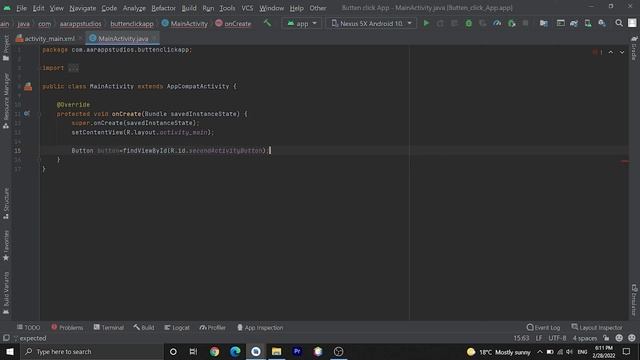Screen dimensions: 640x360
Task: Select the MainActivity.java tab
Action: 123,38
